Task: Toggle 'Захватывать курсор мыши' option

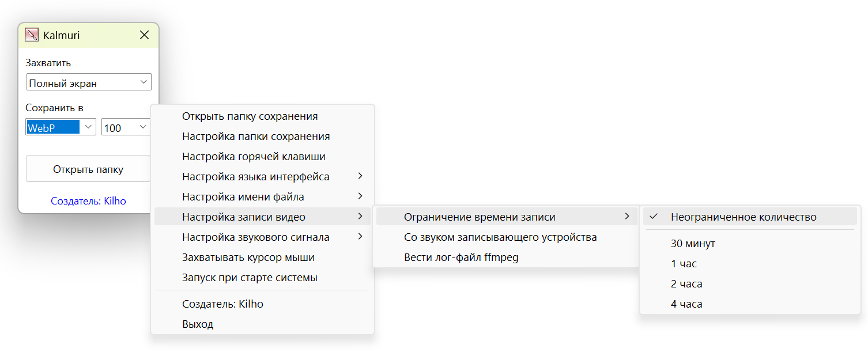Action: (x=248, y=257)
